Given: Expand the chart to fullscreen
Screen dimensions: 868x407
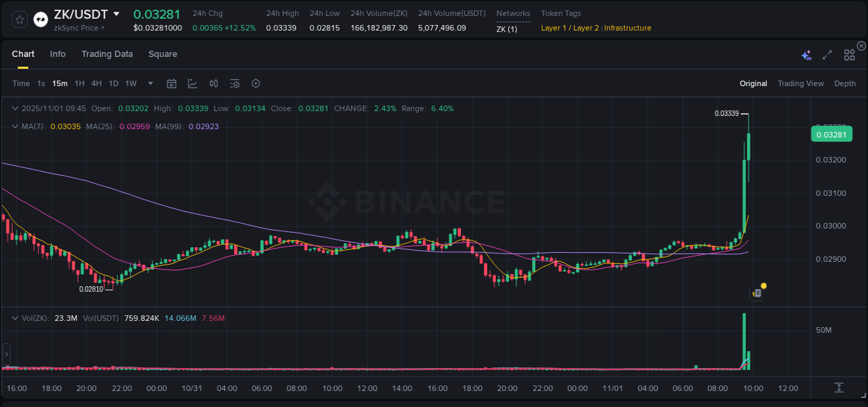Looking at the screenshot, I should click(x=826, y=53).
